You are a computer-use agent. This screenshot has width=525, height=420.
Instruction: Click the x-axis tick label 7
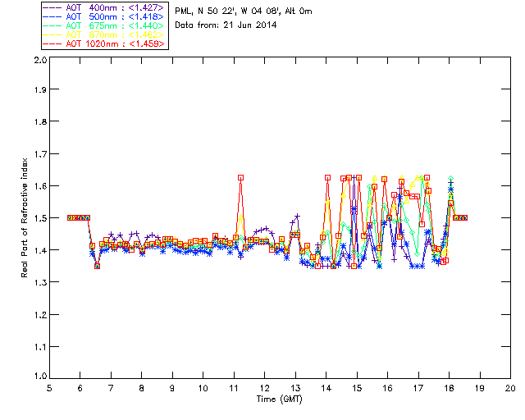(x=111, y=388)
